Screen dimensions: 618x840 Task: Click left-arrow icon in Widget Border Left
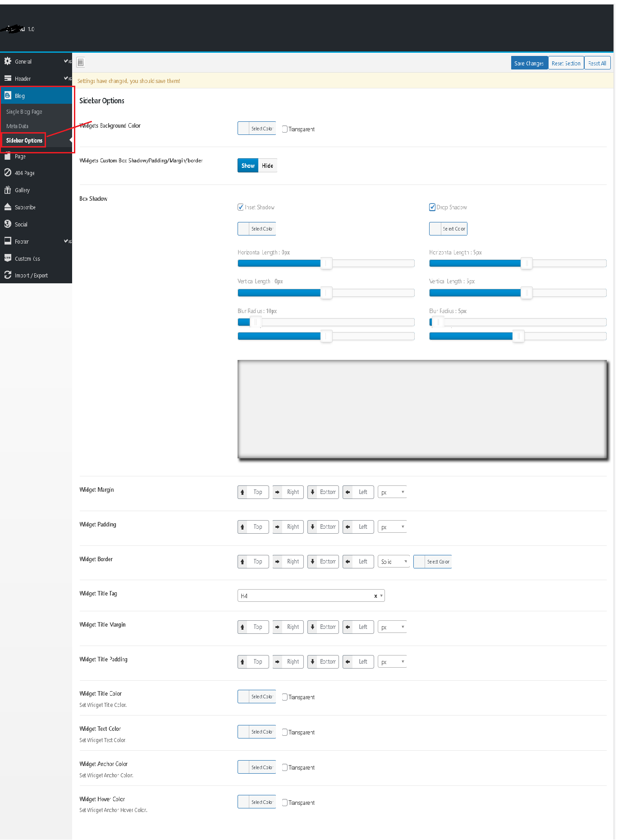pos(348,562)
